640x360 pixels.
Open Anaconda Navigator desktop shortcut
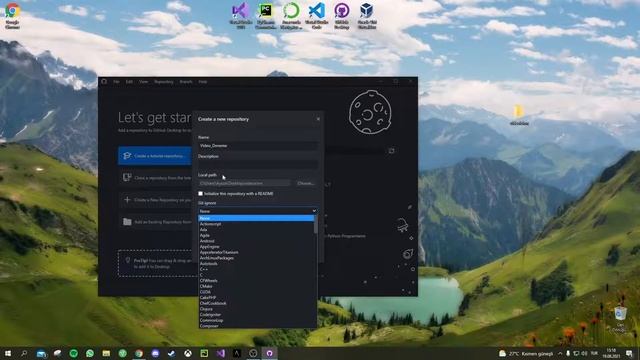click(291, 16)
